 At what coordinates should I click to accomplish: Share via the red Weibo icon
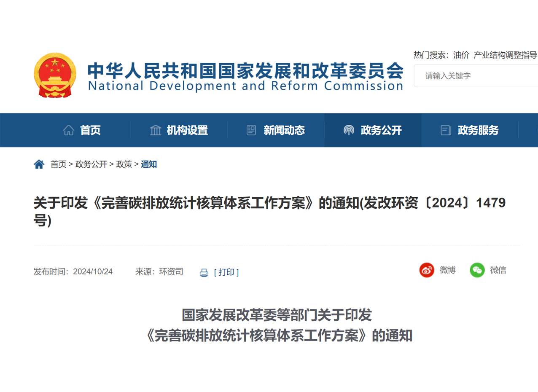[x=427, y=270]
